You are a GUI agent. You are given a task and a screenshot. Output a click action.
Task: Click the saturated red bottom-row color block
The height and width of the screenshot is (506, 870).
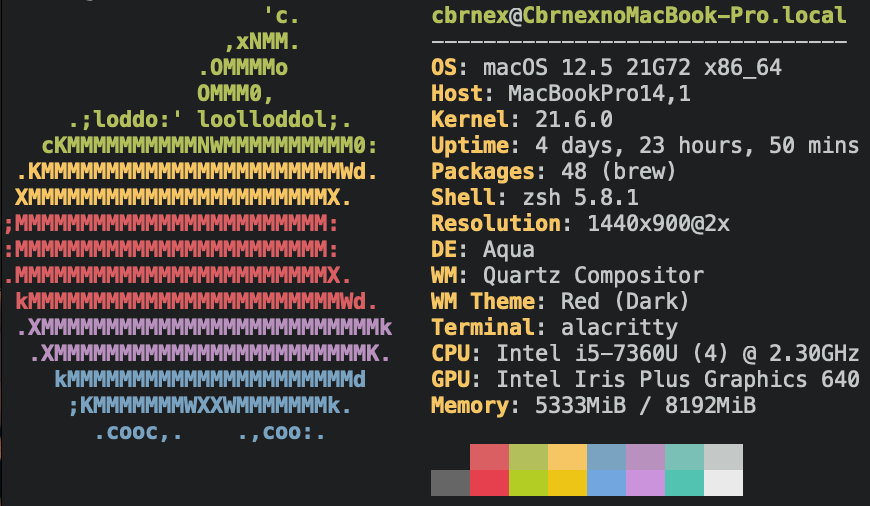[489, 483]
